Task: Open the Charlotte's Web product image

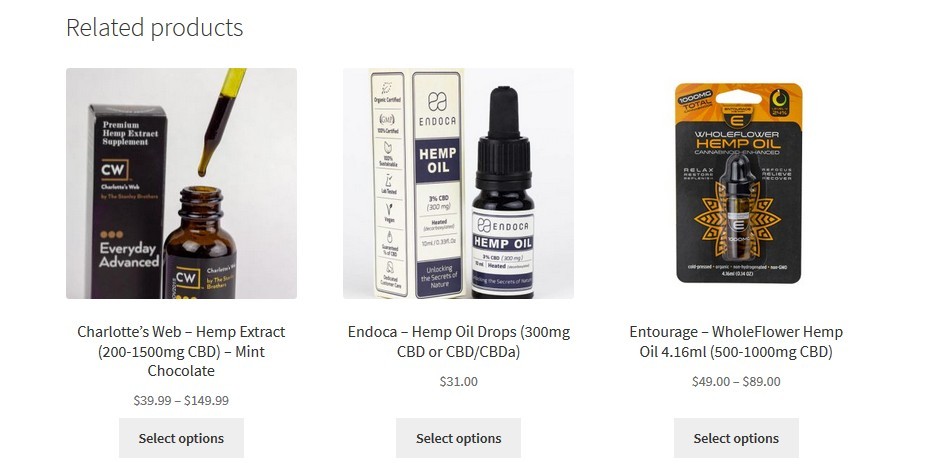Action: pyautogui.click(x=181, y=183)
